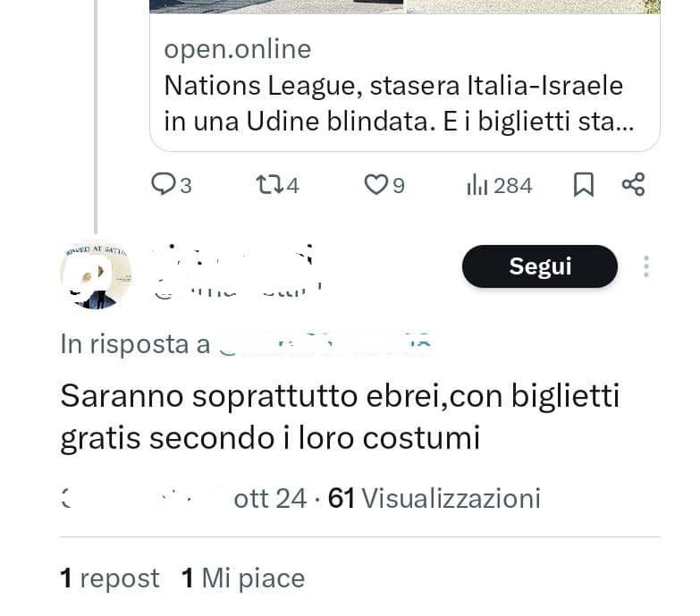Click the blurred mention after "In risposta a"

[326, 343]
